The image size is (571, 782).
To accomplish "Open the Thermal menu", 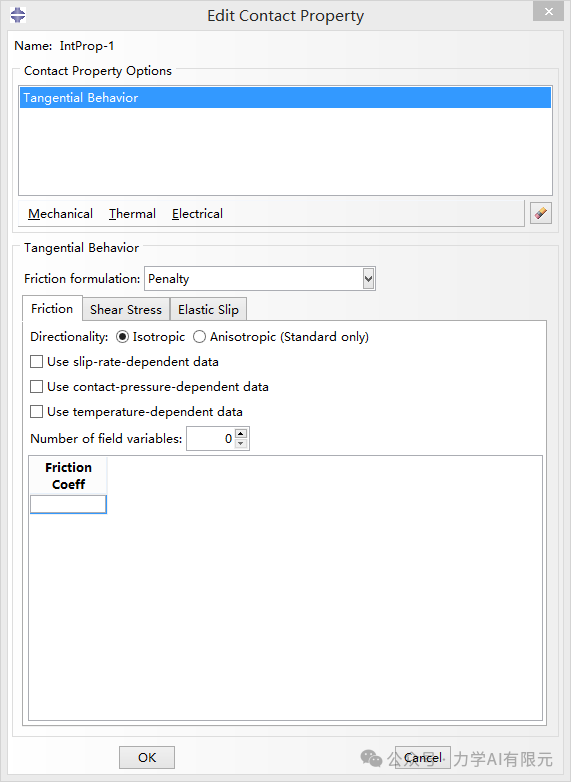I will tap(132, 213).
